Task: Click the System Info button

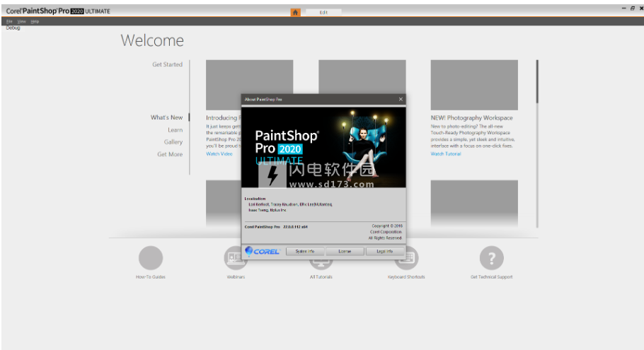Action: point(305,251)
